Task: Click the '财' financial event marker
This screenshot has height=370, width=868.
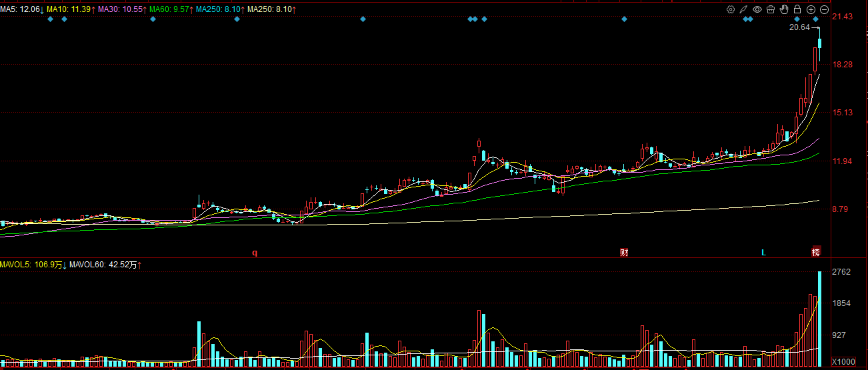Action: (x=624, y=253)
